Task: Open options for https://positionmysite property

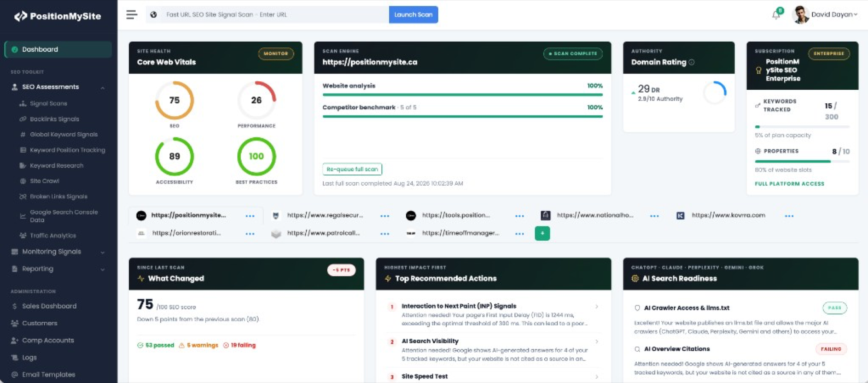Action: (x=250, y=216)
